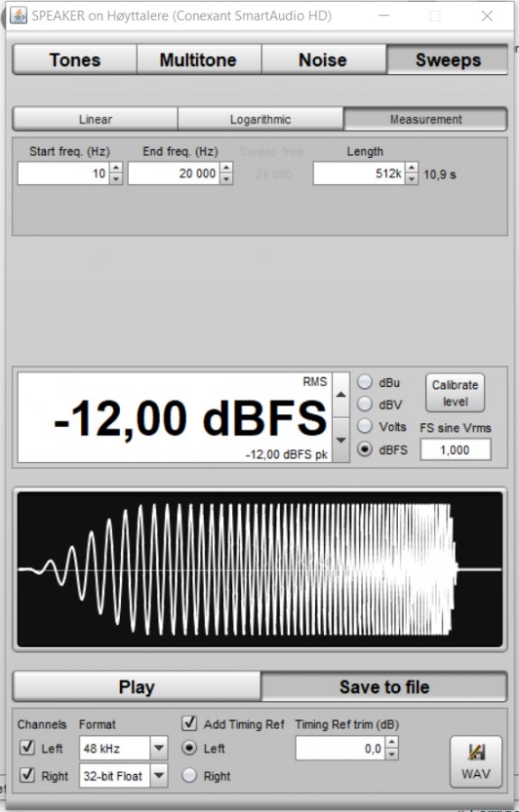Image resolution: width=519 pixels, height=812 pixels.
Task: Click the Java app icon in title bar
Action: pos(19,15)
